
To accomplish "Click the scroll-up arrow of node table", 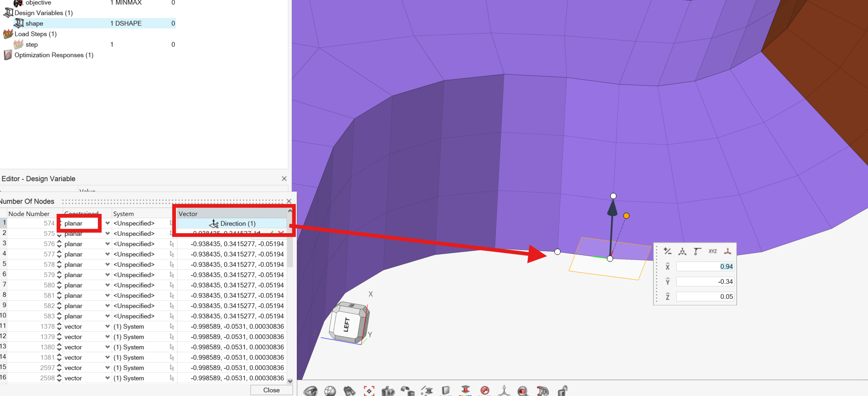I will pos(290,211).
